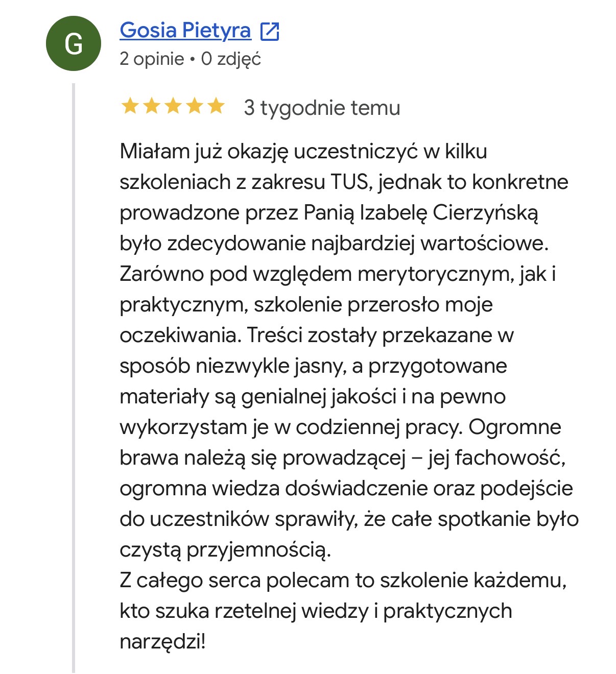616x674 pixels.
Task: Click the sentence starting "Z całego serca polecam"
Action: 343,581
